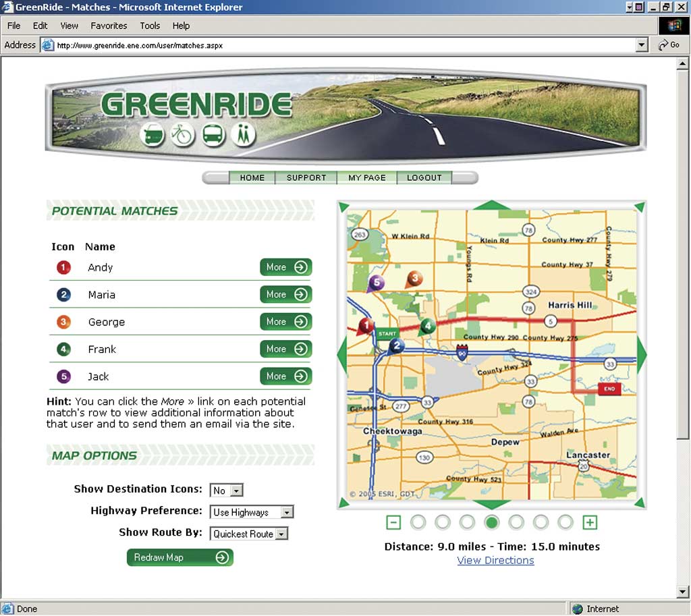Open Highway Preference dropdown
The image size is (691, 616).
tap(252, 512)
